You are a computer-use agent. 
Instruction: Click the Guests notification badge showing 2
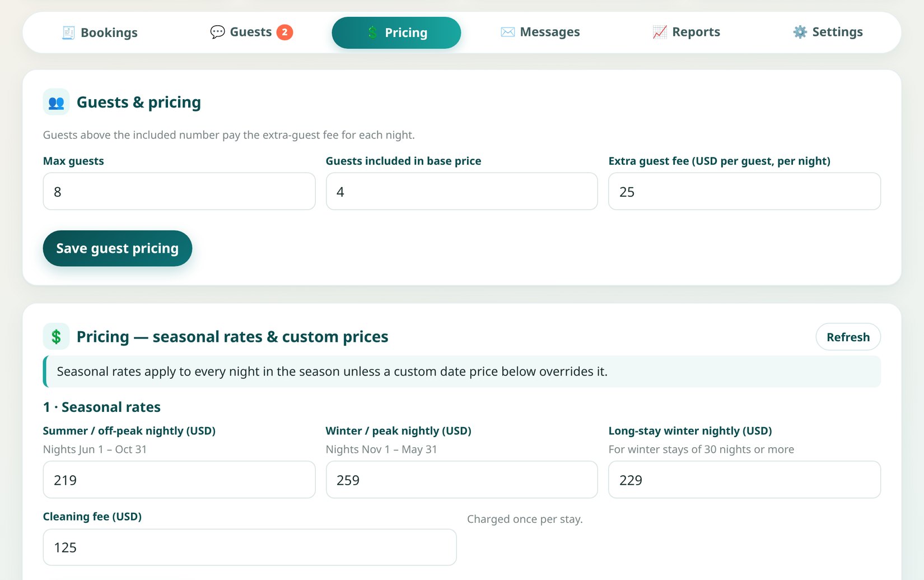284,32
